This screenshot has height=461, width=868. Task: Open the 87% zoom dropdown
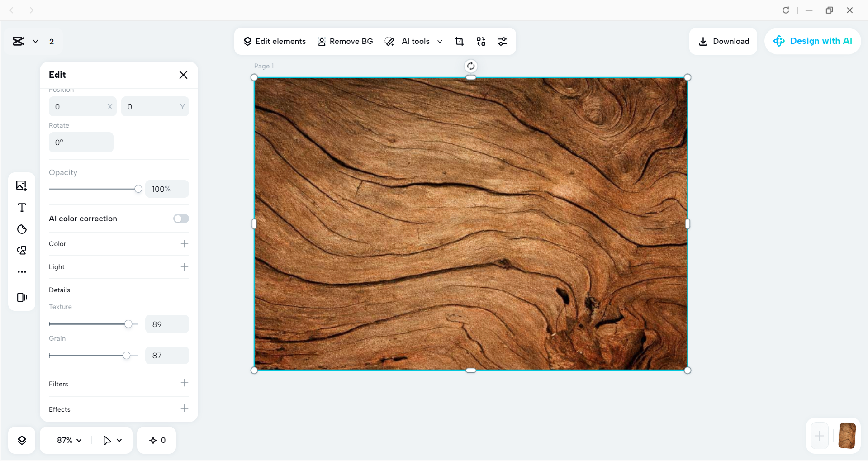(x=69, y=440)
